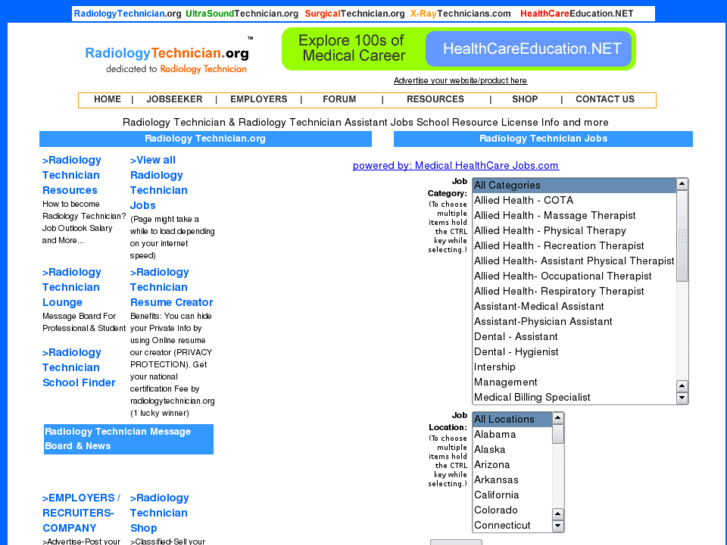
Task: Select 'California' location
Action: coord(512,495)
